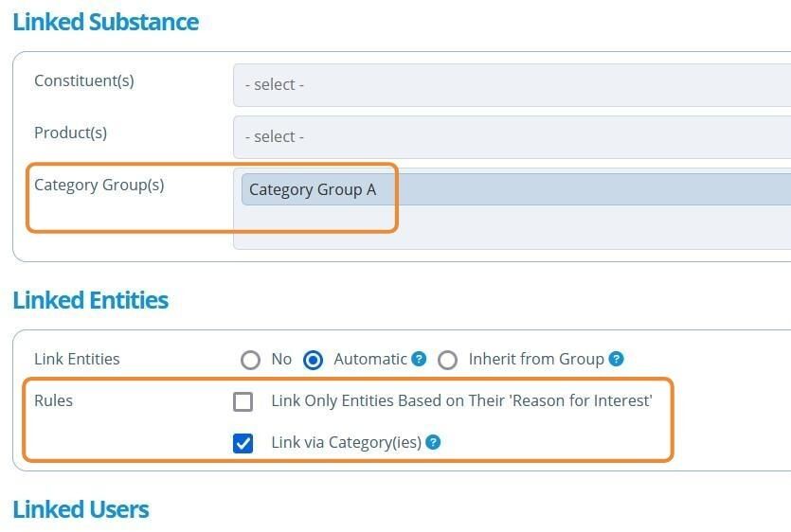Select the Automatic radio option

pyautogui.click(x=313, y=360)
